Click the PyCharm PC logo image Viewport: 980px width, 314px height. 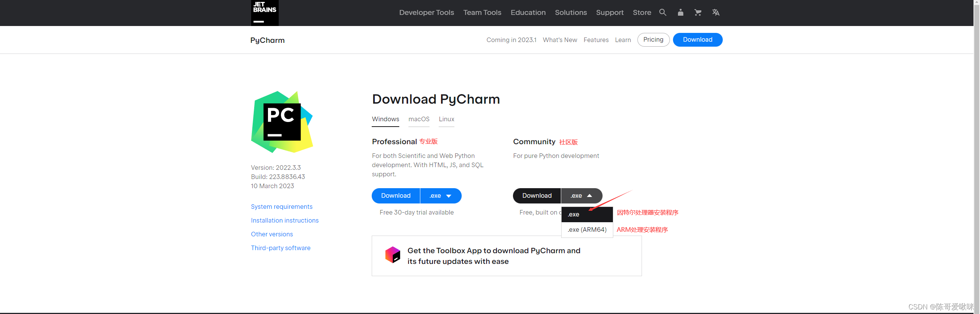pyautogui.click(x=282, y=122)
